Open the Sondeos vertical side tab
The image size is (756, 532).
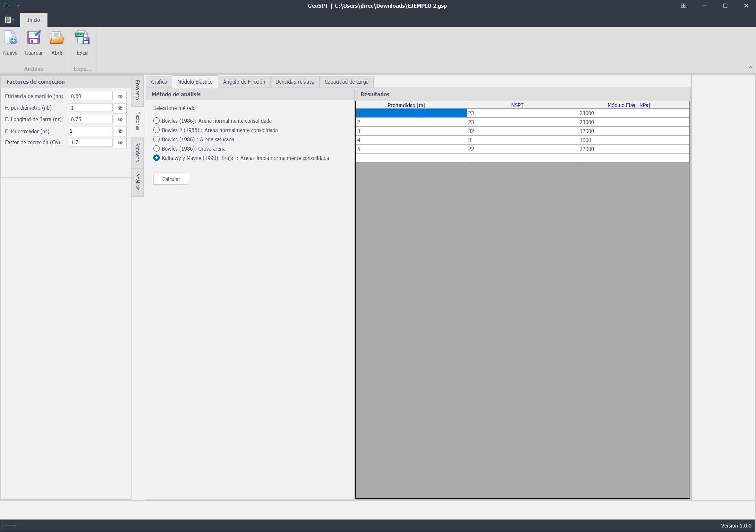pyautogui.click(x=138, y=152)
